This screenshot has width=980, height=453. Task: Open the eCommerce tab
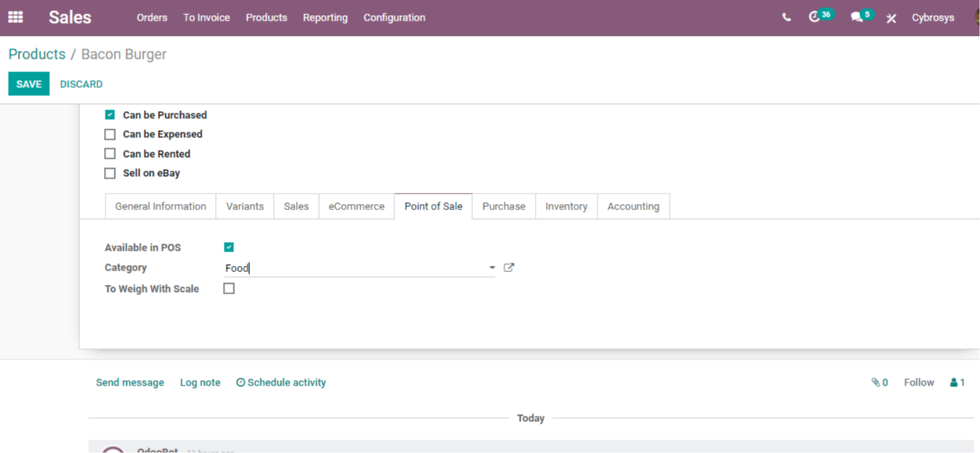click(x=356, y=206)
